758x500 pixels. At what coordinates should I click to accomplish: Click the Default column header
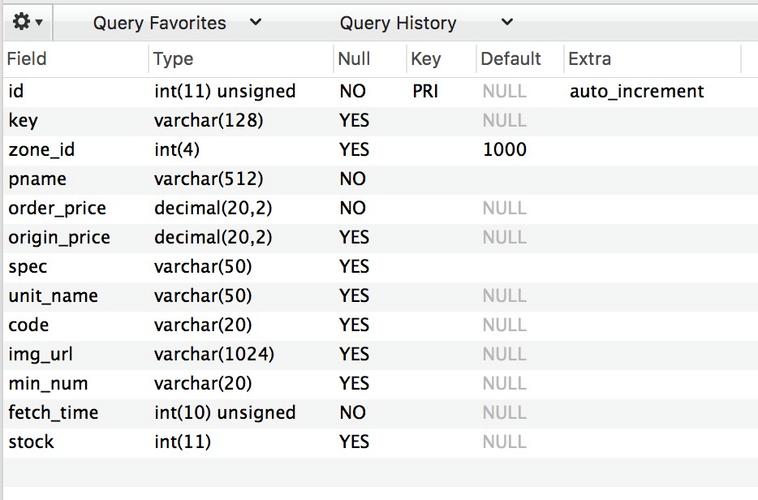tap(510, 59)
